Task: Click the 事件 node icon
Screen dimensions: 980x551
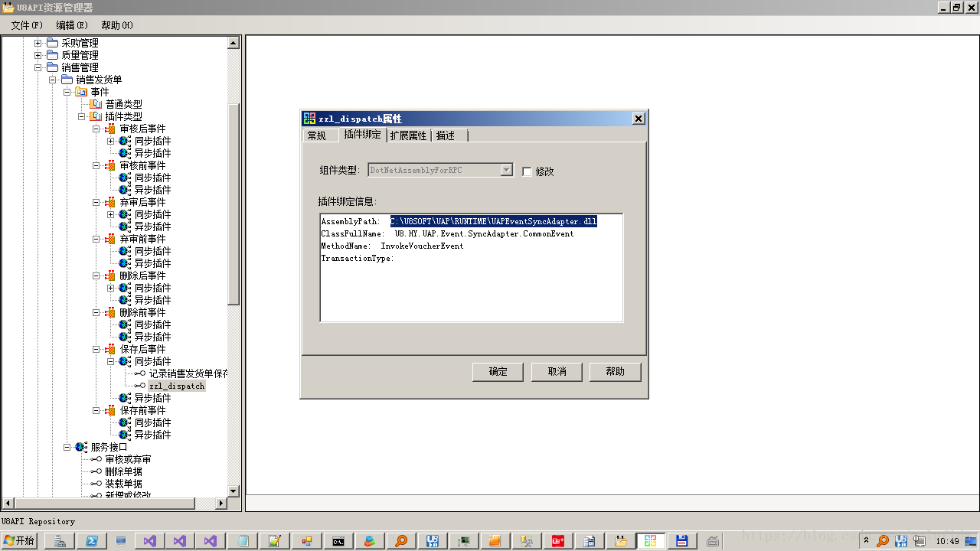Action: 81,92
